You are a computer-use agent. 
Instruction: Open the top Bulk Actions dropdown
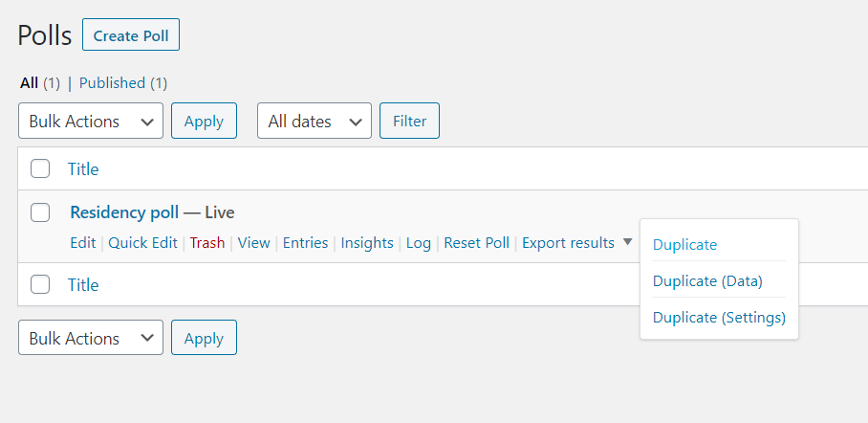coord(91,121)
